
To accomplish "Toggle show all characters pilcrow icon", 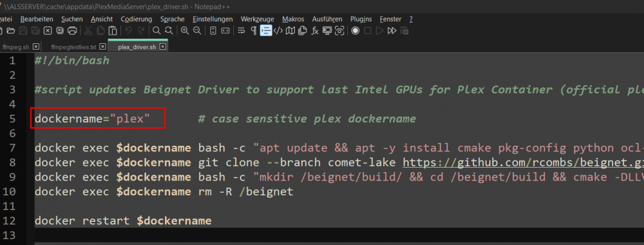I will [253, 30].
